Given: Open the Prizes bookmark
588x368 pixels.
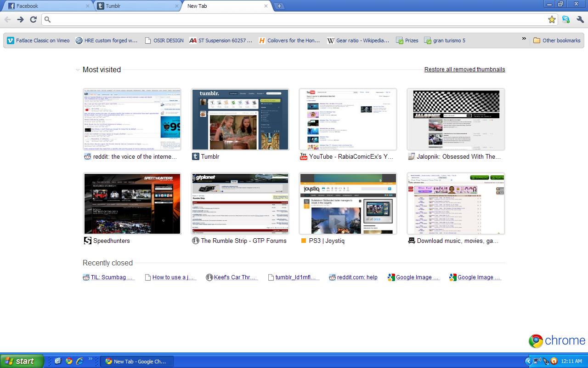Looking at the screenshot, I should (407, 40).
